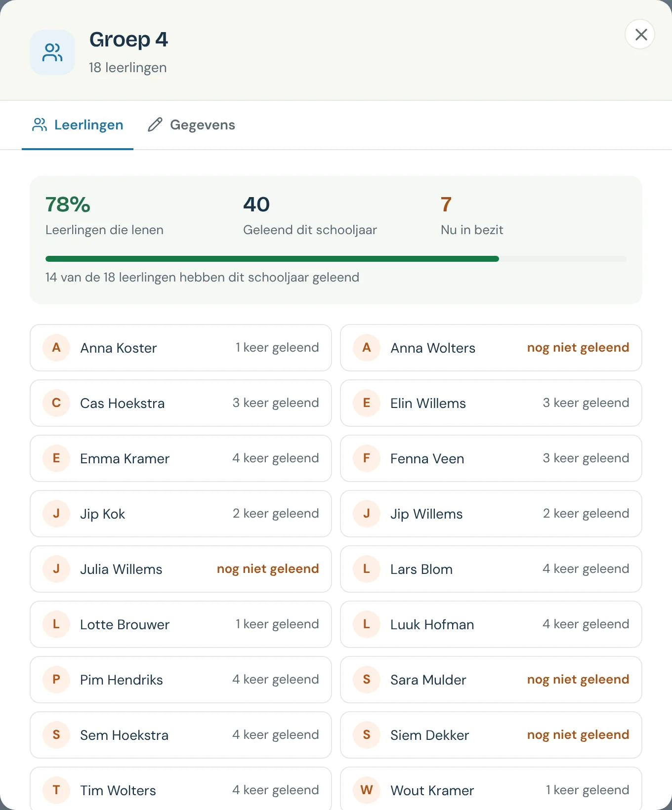Image resolution: width=672 pixels, height=810 pixels.
Task: Close the Groep 4 dialog
Action: (640, 35)
